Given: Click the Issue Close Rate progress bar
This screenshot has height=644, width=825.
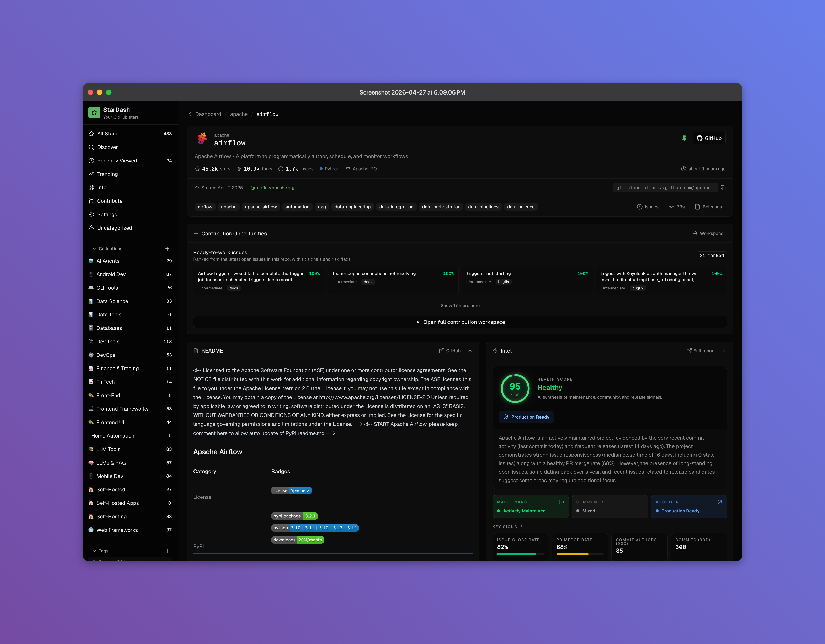Looking at the screenshot, I should point(520,554).
